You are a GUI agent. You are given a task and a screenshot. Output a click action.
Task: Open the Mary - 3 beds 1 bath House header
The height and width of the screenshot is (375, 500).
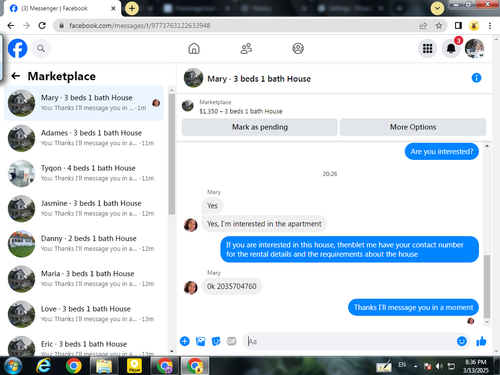[x=259, y=79]
